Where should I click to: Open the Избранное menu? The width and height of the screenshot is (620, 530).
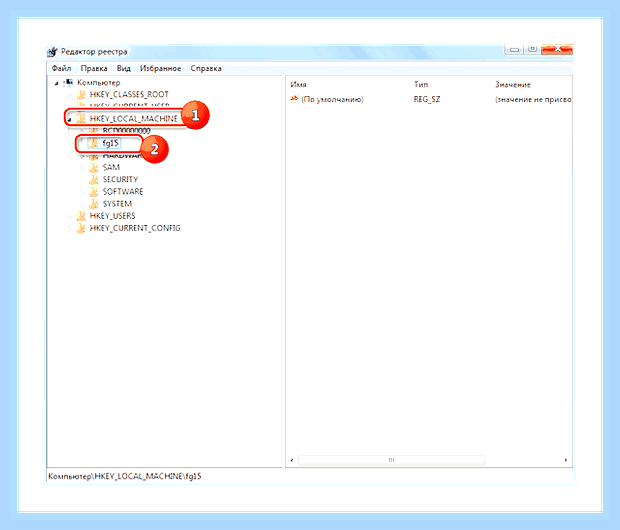161,68
